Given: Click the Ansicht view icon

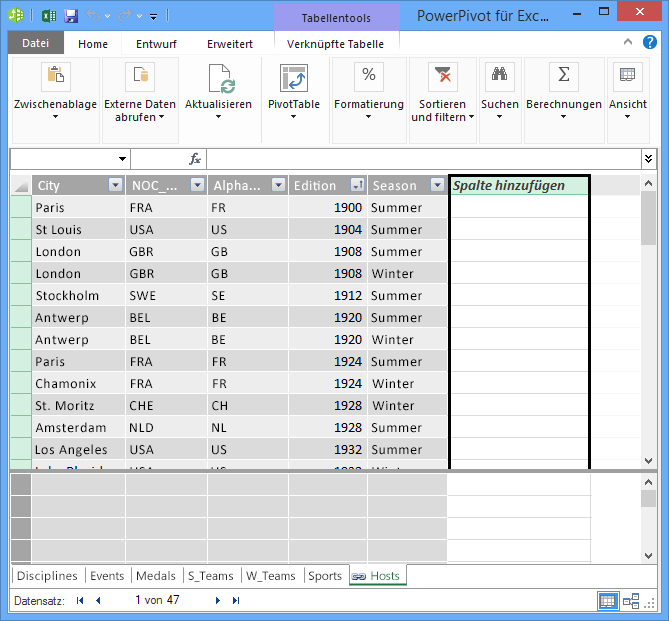Looking at the screenshot, I should (628, 76).
